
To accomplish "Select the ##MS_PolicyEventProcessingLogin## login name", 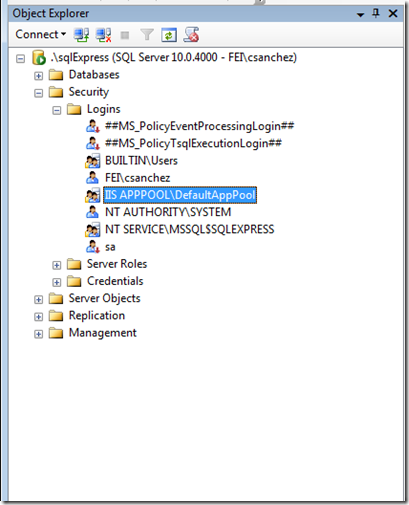I will [x=199, y=126].
